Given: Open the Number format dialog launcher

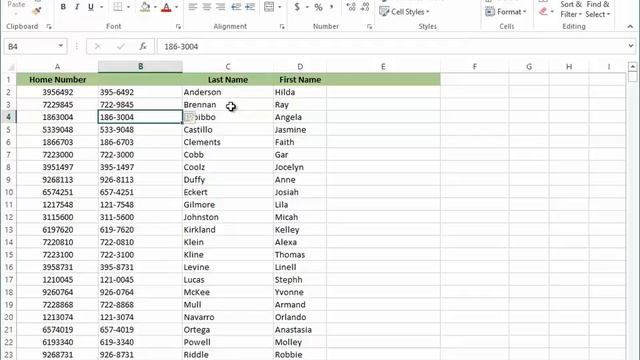Looking at the screenshot, I should click(369, 27).
